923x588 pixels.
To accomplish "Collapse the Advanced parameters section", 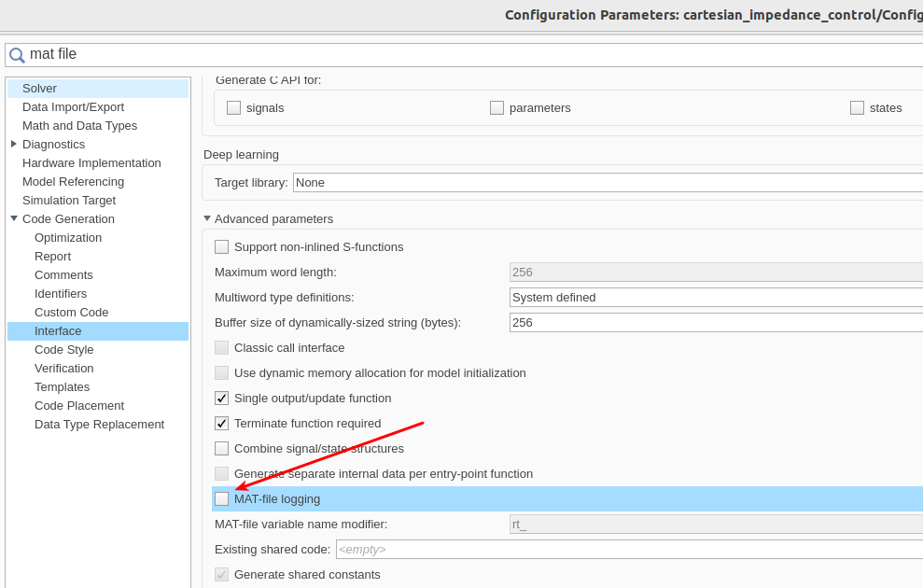I will click(x=207, y=219).
